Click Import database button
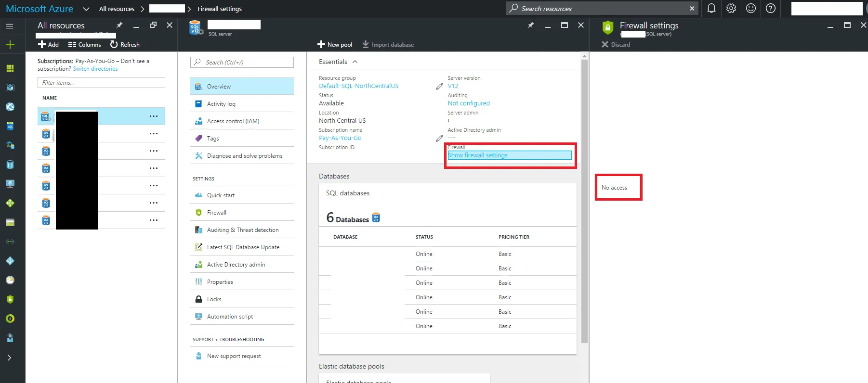 point(388,44)
